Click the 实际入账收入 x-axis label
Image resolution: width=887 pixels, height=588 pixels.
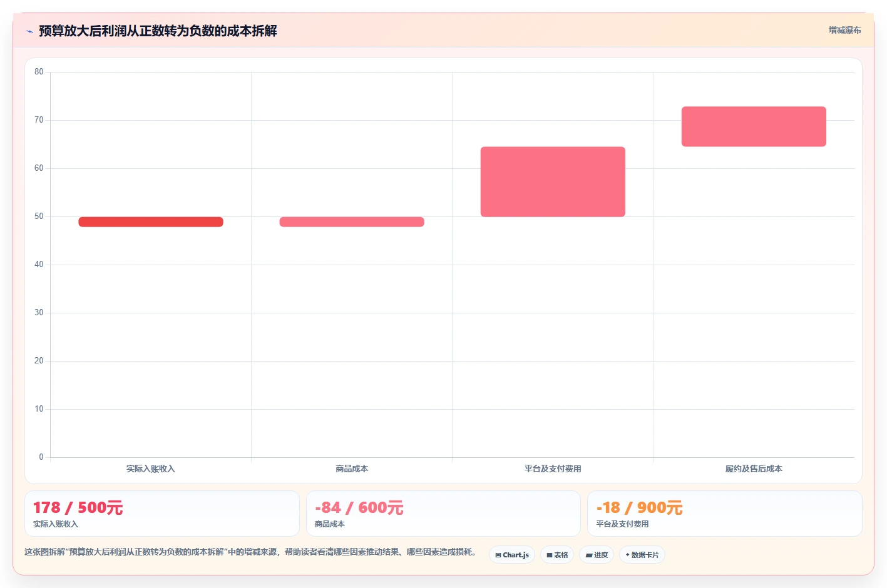coord(151,469)
